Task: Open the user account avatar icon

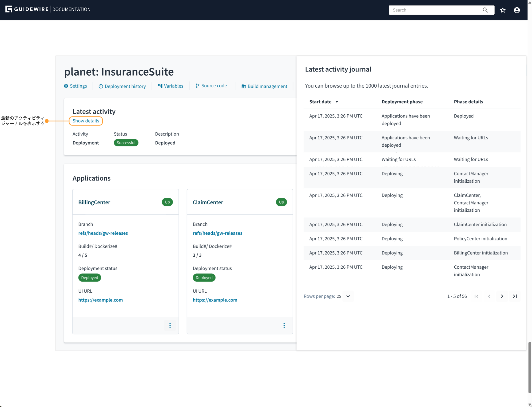Action: pos(517,10)
